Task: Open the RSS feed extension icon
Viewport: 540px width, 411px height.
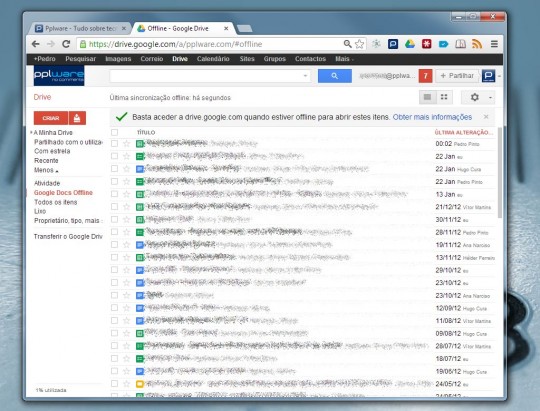Action: [477, 44]
